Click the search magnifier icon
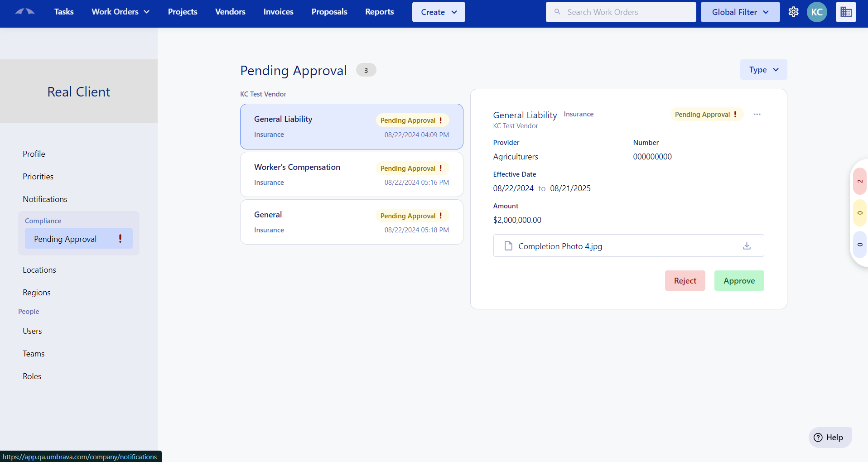 tap(558, 12)
